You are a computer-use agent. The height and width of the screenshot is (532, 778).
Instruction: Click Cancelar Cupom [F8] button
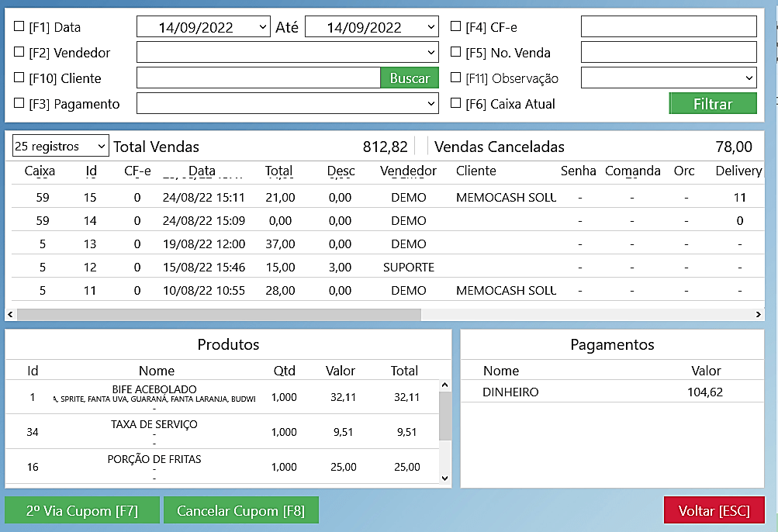(x=240, y=511)
